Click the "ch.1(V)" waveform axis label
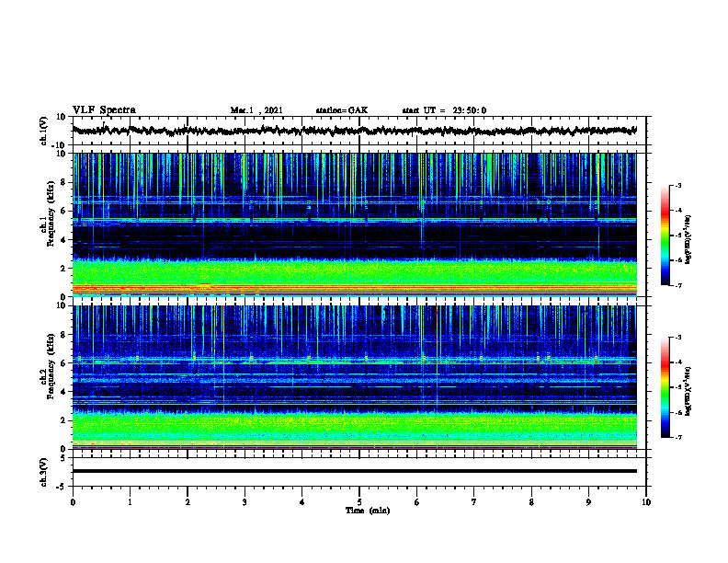The width and height of the screenshot is (728, 563). point(44,131)
